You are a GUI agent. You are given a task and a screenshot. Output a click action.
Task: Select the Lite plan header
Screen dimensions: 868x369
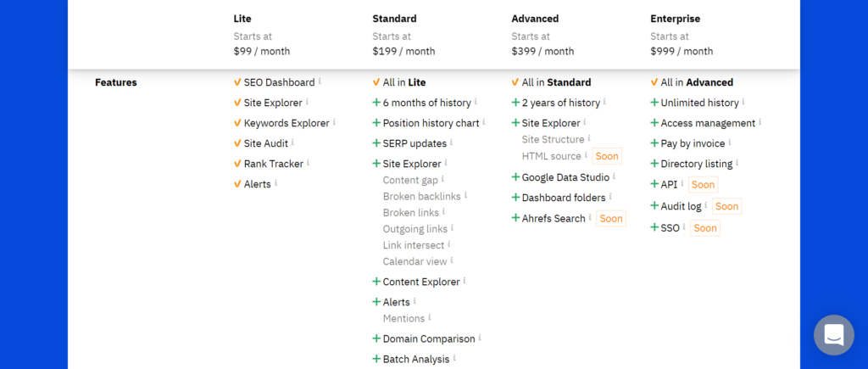(242, 19)
